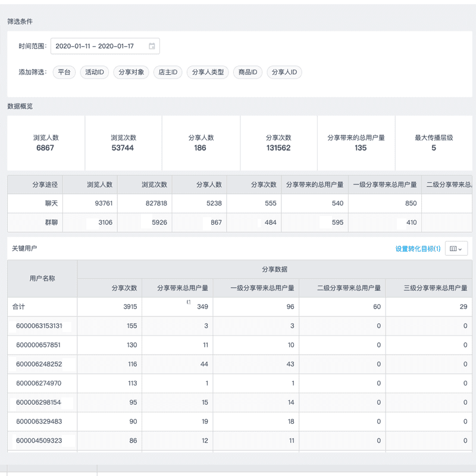This screenshot has height=476, width=476.
Task: Click the time range date input
Action: coord(105,46)
